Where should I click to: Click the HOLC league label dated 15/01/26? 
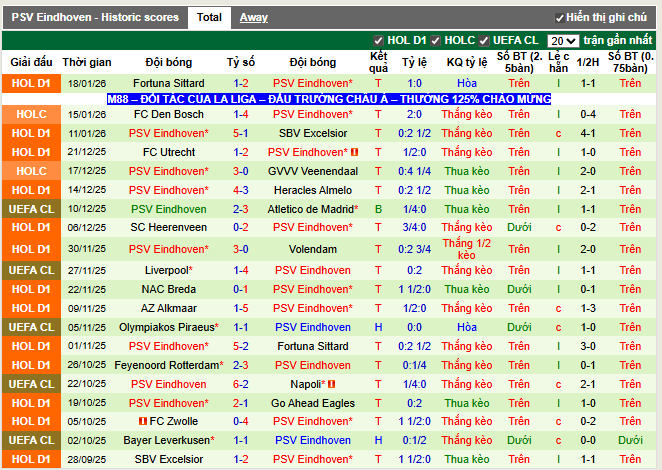click(32, 114)
